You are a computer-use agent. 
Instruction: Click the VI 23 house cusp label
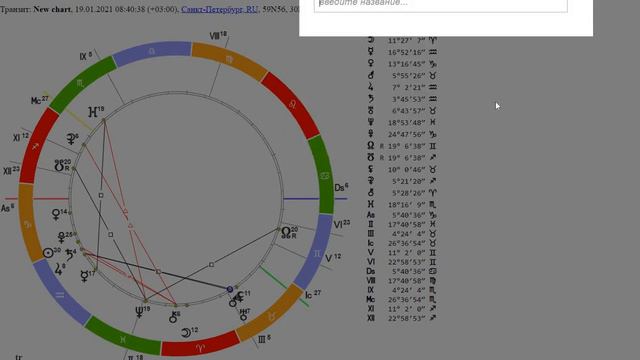coord(342,224)
